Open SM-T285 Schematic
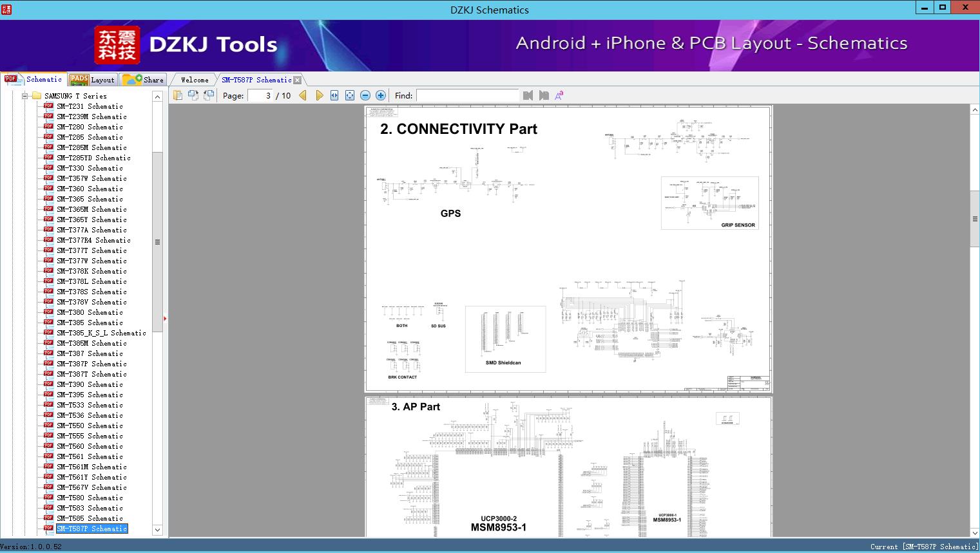The width and height of the screenshot is (980, 553). pos(90,137)
